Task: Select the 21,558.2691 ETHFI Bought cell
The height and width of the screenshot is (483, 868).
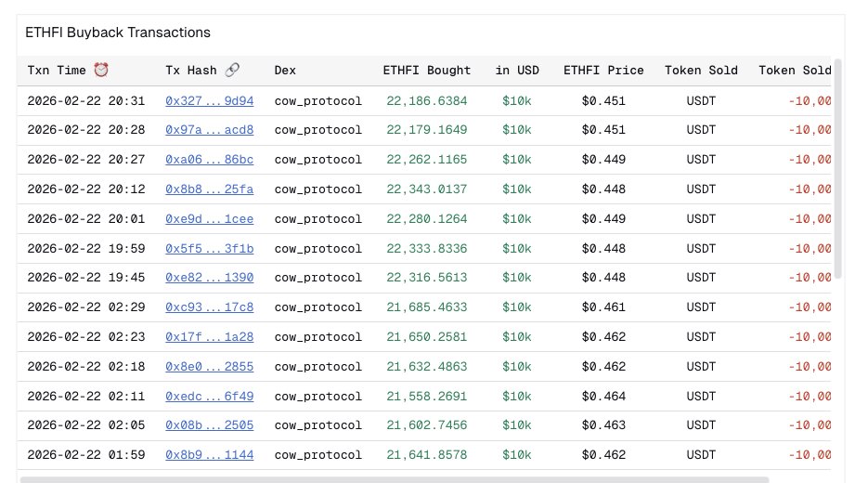Action: [427, 397]
